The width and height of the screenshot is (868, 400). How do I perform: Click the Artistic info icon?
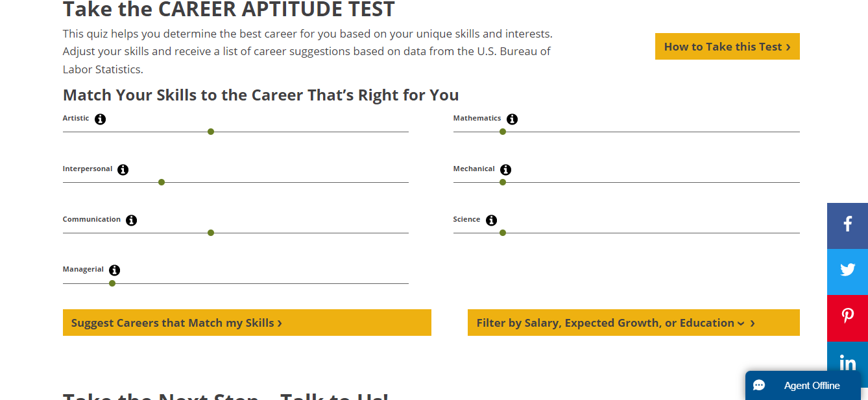(x=100, y=119)
